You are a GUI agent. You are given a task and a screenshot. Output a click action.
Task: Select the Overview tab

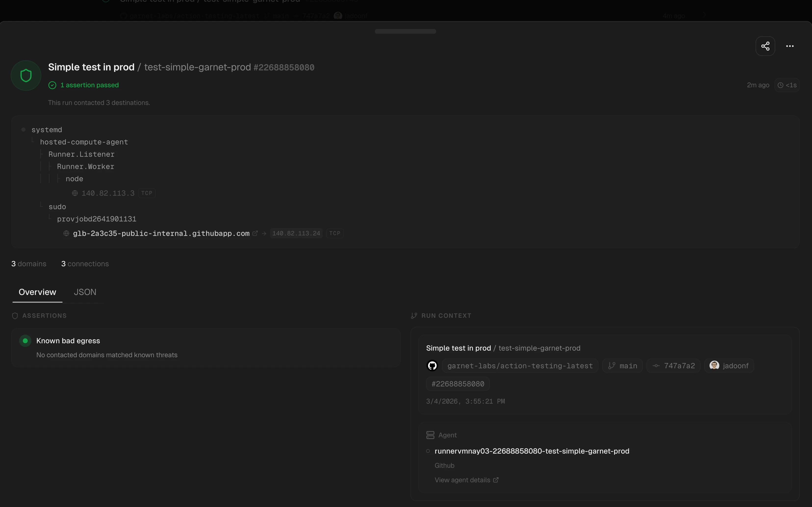click(37, 292)
